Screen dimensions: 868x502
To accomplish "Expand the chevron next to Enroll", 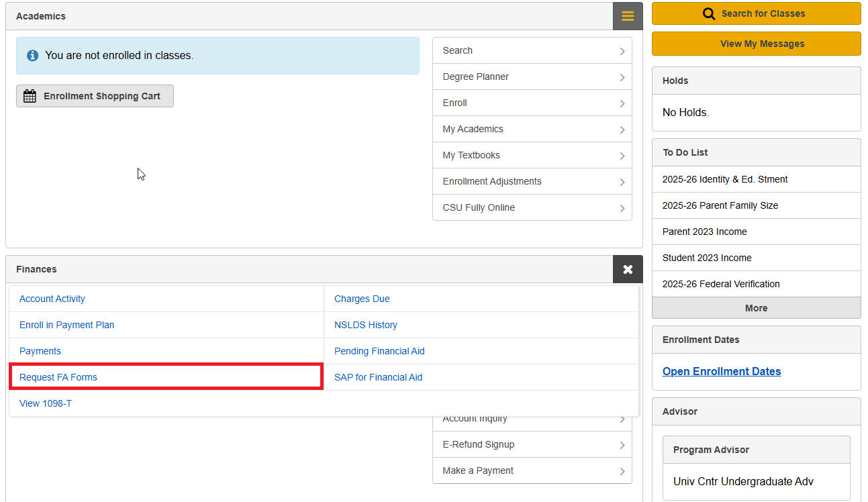I will [621, 103].
